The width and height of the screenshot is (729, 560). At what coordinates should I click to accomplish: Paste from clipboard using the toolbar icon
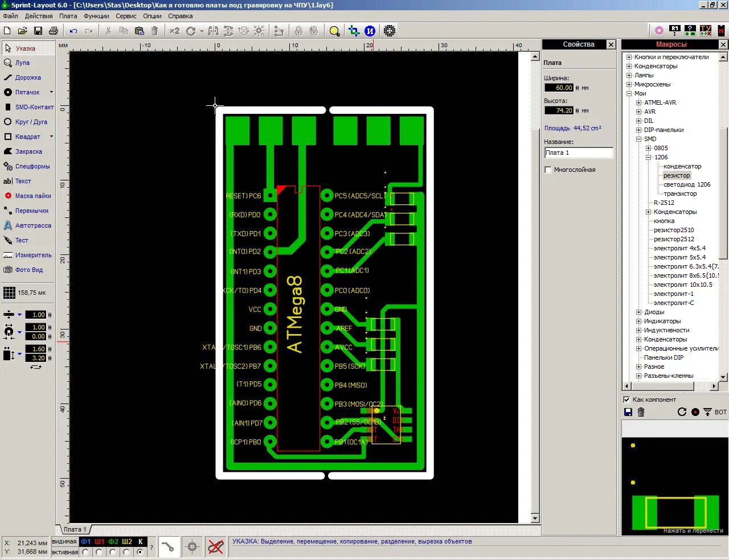pyautogui.click(x=139, y=31)
